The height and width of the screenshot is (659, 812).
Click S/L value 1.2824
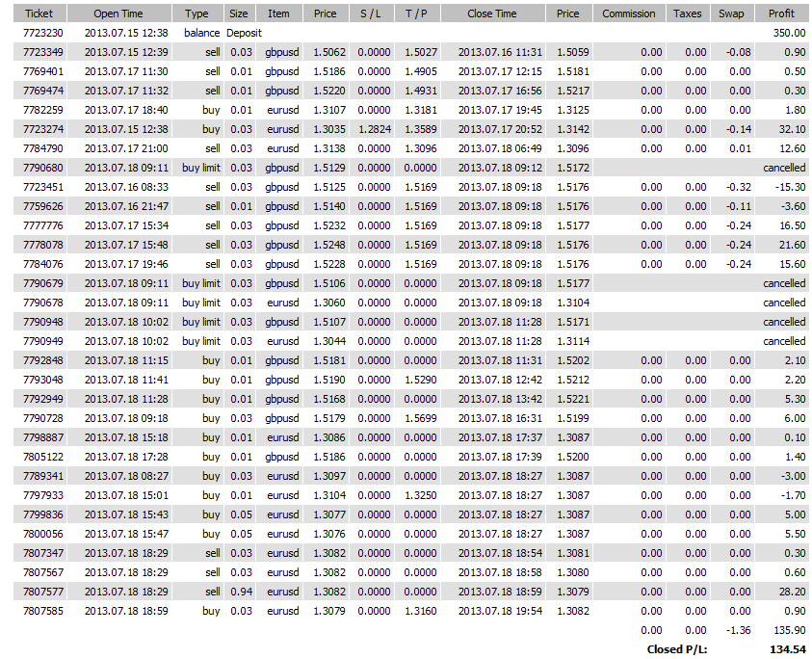(375, 129)
